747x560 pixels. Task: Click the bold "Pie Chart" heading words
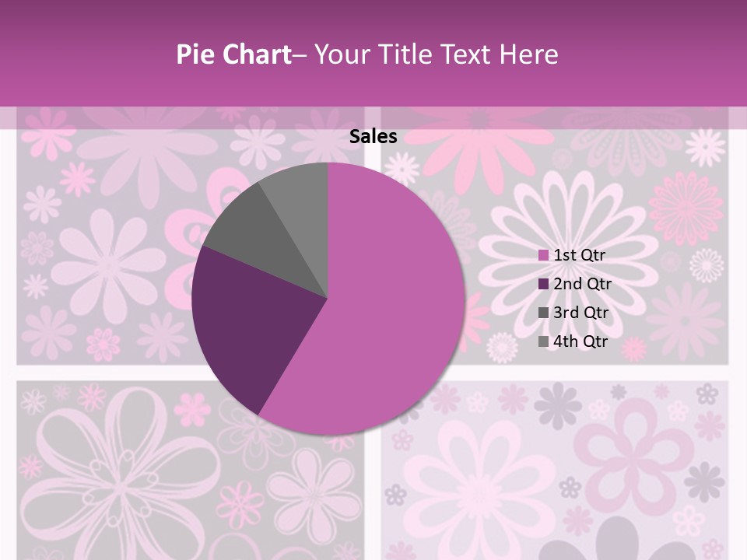233,54
